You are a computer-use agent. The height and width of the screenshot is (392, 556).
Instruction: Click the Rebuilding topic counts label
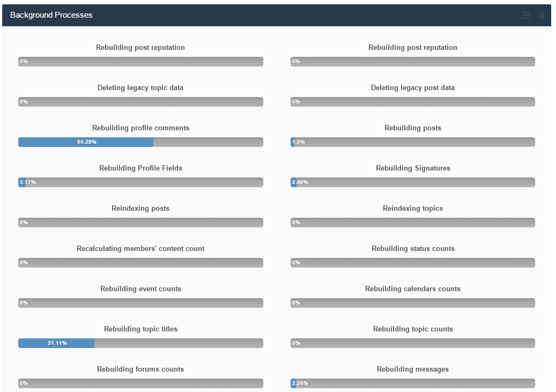coord(413,329)
